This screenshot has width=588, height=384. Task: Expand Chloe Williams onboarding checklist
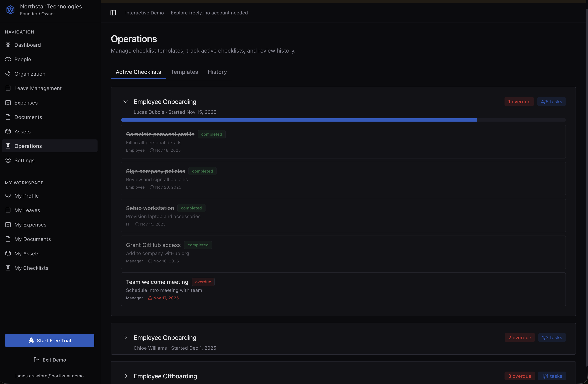click(x=125, y=338)
